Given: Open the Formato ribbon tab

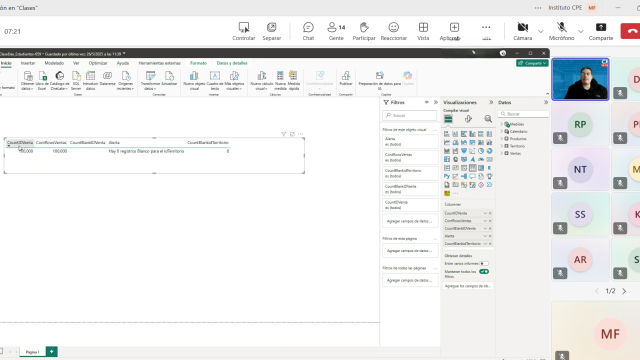Looking at the screenshot, I should click(198, 63).
